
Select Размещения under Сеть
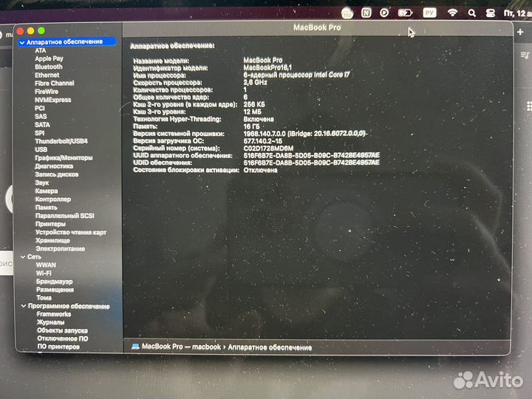[55, 290]
